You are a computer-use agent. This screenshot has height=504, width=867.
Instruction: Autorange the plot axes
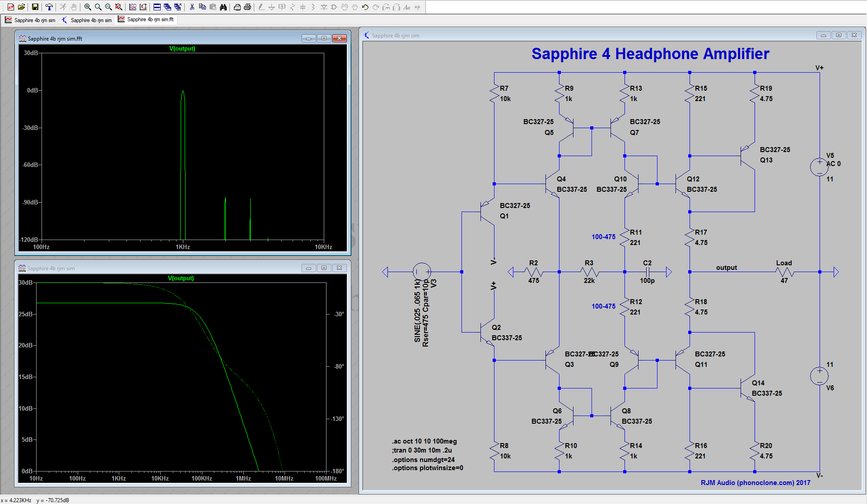[x=143, y=7]
